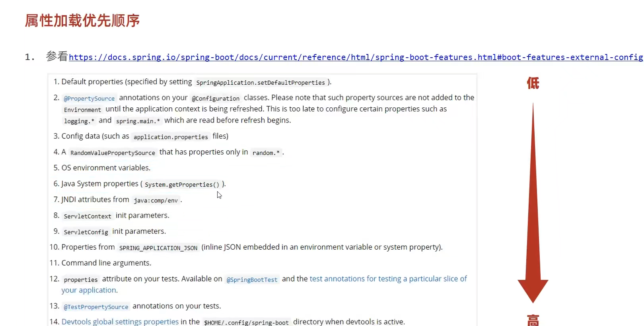Click the RandomValuePropertySource code text
Screen dimensions: 644x326
[x=113, y=153]
